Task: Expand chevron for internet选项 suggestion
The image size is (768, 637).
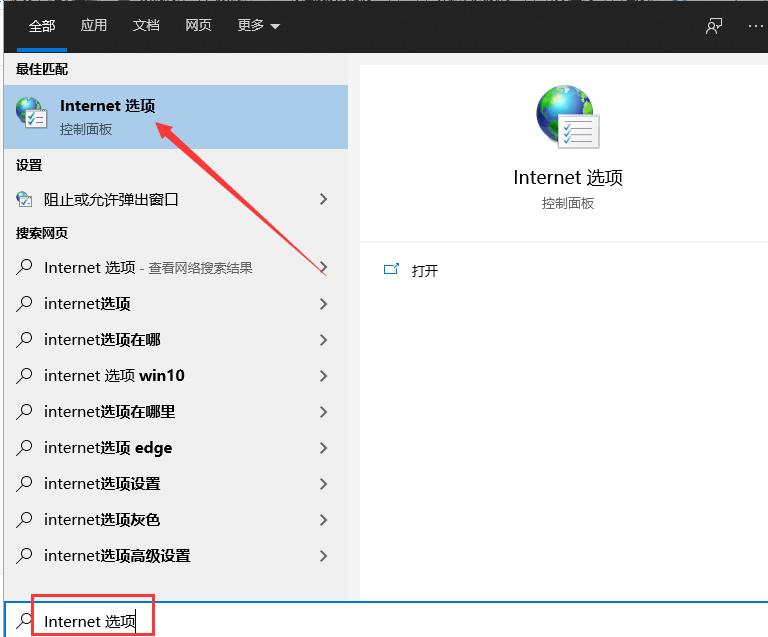Action: [x=323, y=304]
